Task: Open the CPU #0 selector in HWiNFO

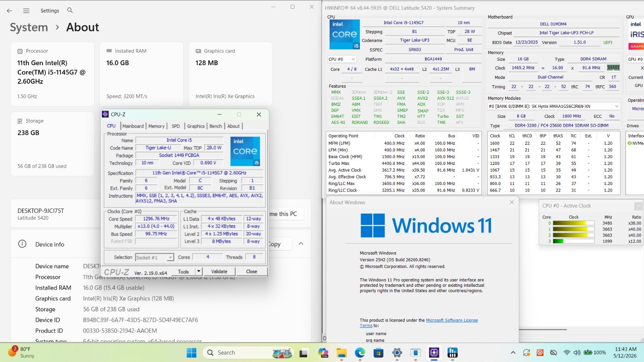Action: pyautogui.click(x=342, y=59)
